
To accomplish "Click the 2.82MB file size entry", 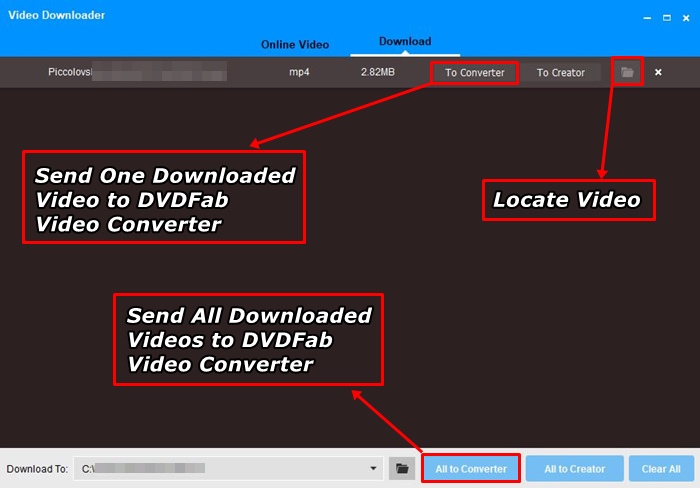I will 379,72.
